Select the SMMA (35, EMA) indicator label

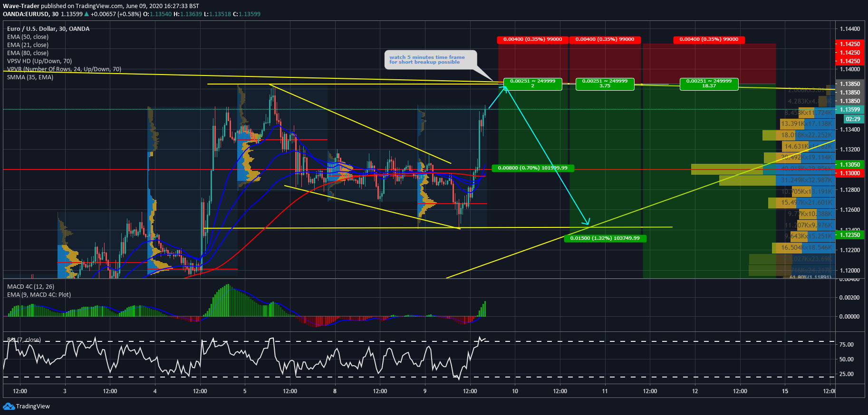[30, 77]
